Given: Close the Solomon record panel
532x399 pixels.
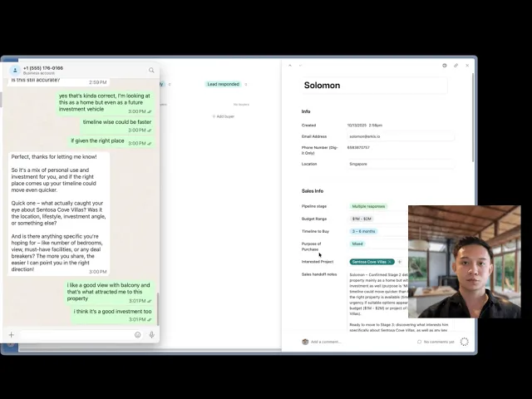Looking at the screenshot, I should point(467,66).
